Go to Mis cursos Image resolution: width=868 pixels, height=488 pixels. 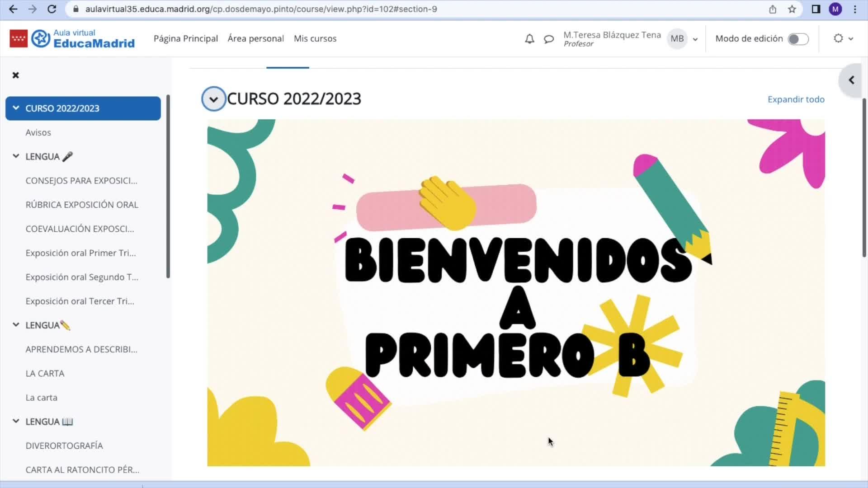pyautogui.click(x=315, y=39)
